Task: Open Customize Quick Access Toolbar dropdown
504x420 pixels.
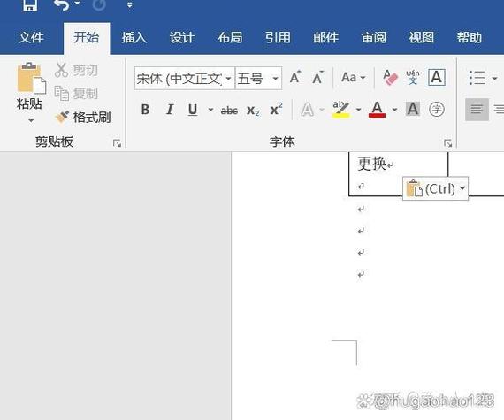Action: [x=129, y=5]
